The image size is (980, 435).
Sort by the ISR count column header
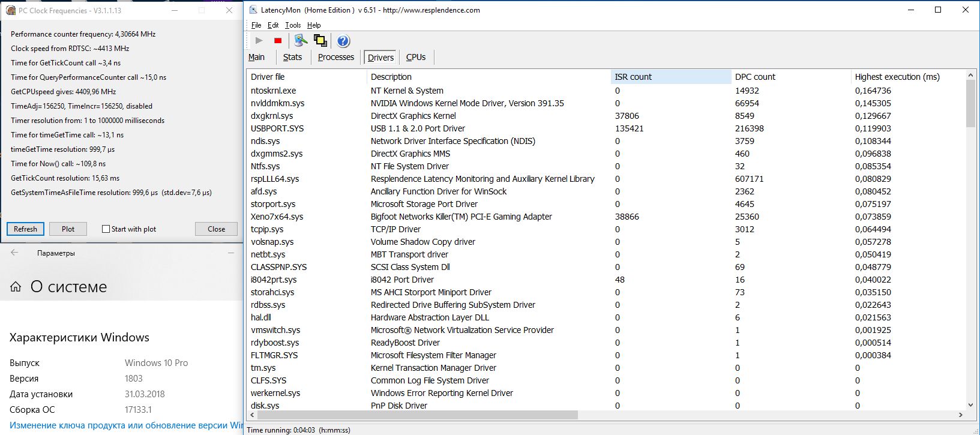670,77
